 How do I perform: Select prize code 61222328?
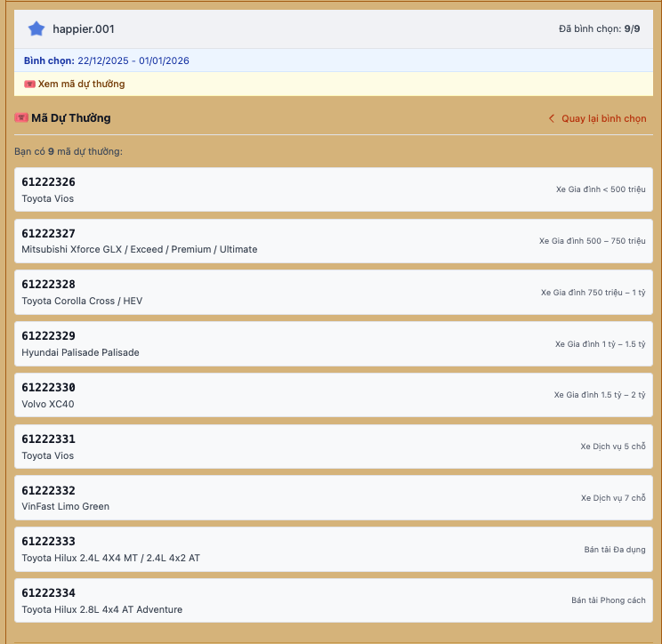click(49, 285)
